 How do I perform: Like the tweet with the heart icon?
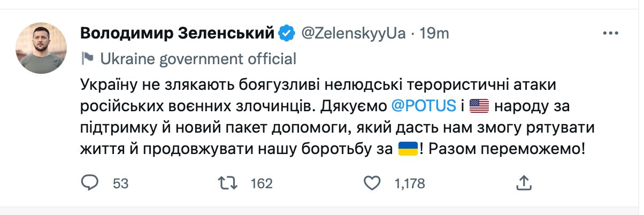pos(371,183)
